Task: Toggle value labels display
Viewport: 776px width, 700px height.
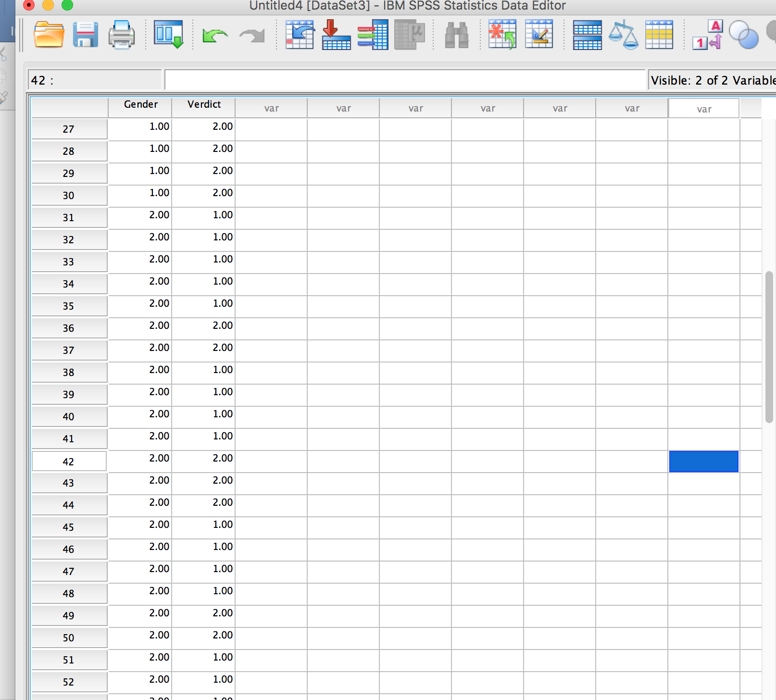Action: 707,35
